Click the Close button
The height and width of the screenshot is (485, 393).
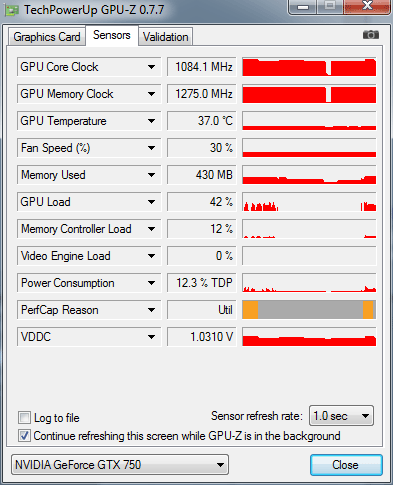(x=346, y=465)
